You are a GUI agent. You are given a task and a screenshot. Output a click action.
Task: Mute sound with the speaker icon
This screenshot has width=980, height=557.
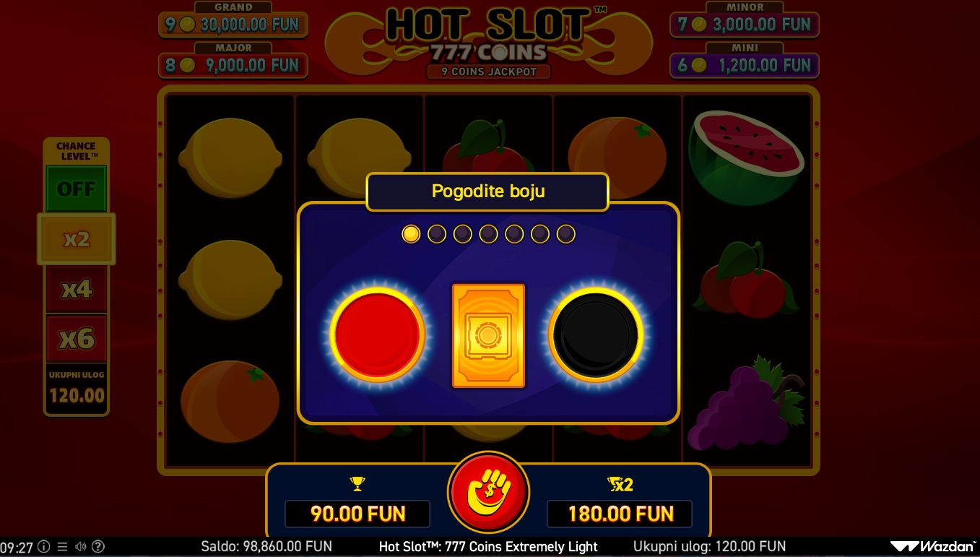(80, 547)
